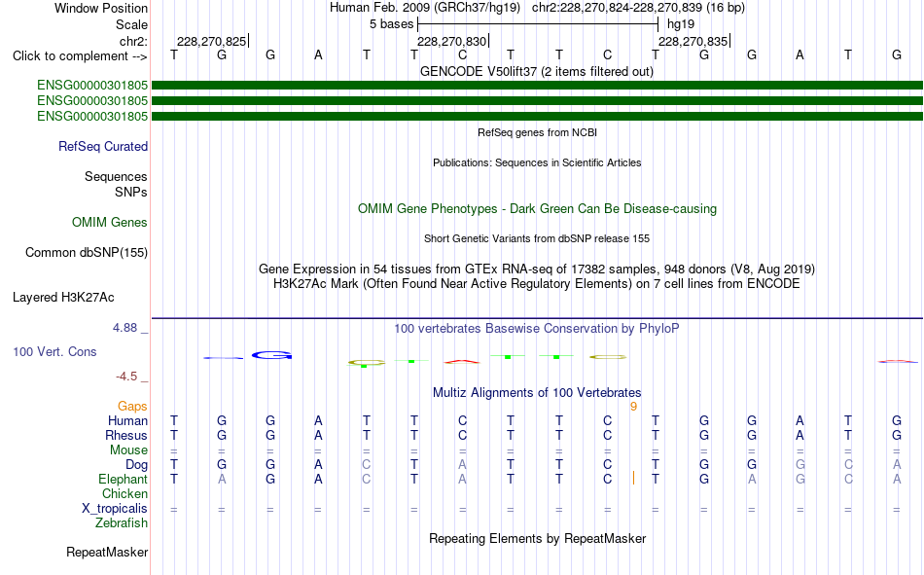Open the OMIM Genes track label

[110, 223]
